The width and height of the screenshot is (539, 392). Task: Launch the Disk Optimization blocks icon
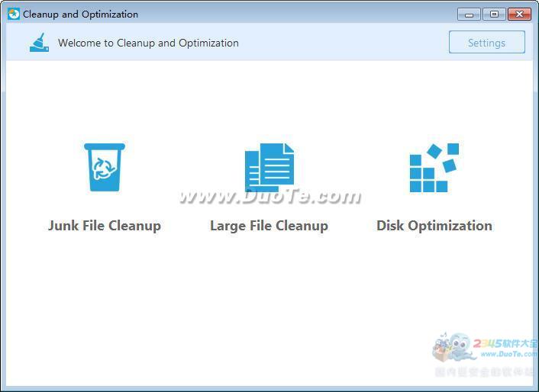pos(434,168)
